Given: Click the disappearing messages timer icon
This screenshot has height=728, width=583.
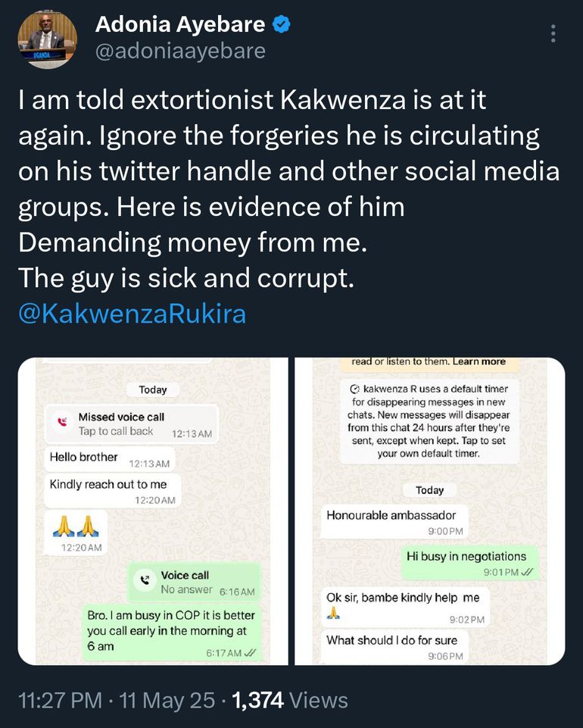Looking at the screenshot, I should pos(355,389).
